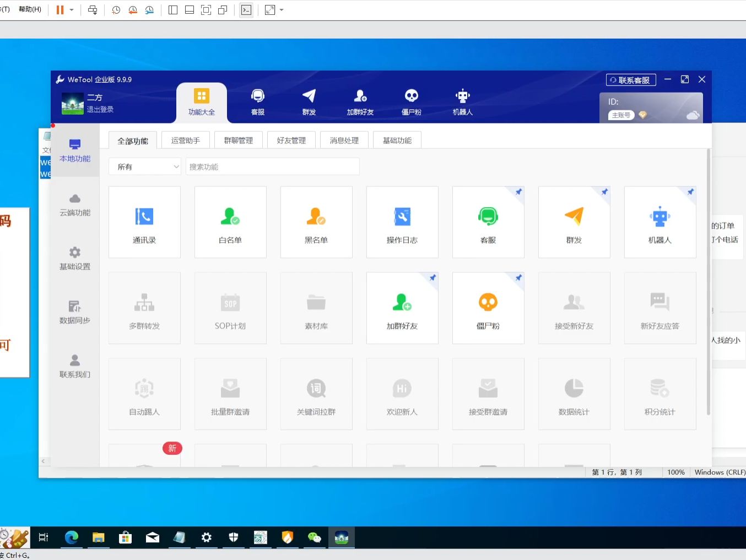The height and width of the screenshot is (560, 746).
Task: Open the 关键词拉群 feature card
Action: (x=316, y=394)
